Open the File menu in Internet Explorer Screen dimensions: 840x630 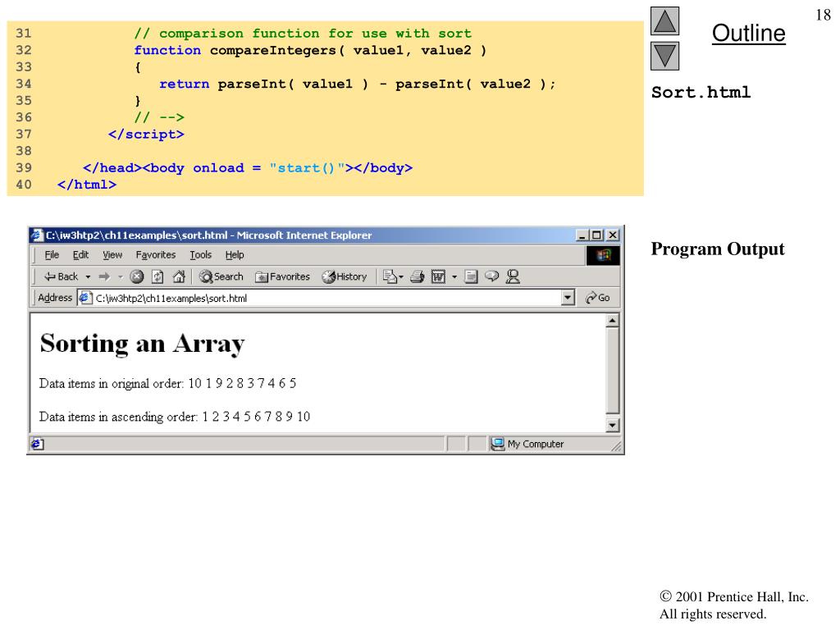pyautogui.click(x=52, y=255)
